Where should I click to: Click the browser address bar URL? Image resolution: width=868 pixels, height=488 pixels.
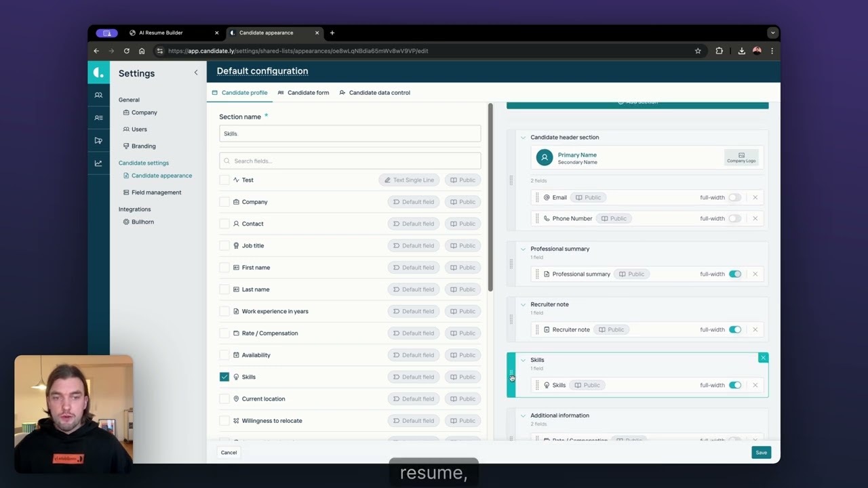pyautogui.click(x=298, y=51)
